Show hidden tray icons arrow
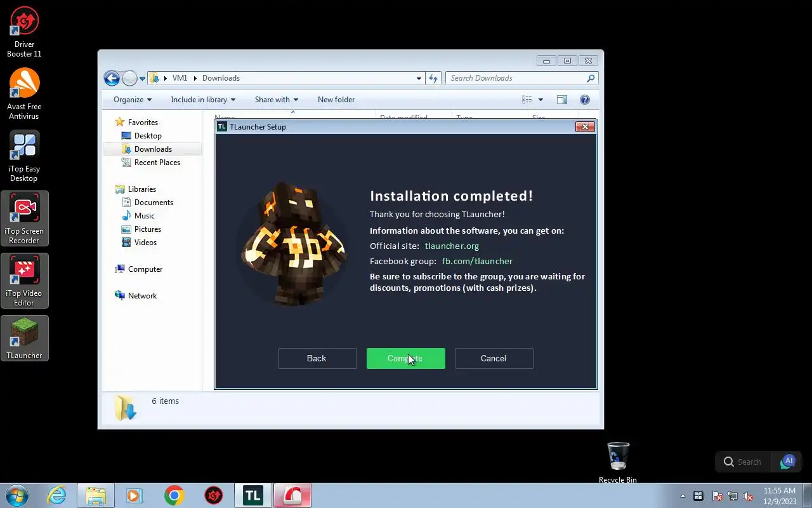This screenshot has width=812, height=508. coord(683,496)
